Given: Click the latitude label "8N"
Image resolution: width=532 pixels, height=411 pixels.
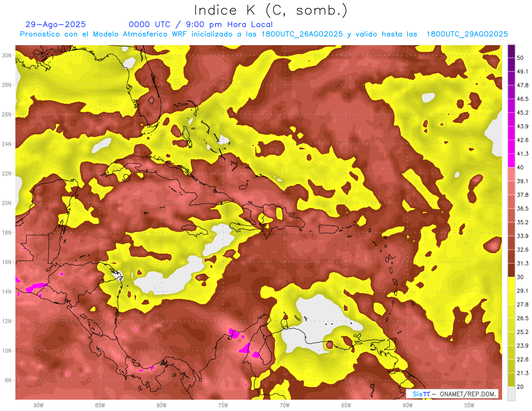Looking at the screenshot, I should click(x=9, y=380).
